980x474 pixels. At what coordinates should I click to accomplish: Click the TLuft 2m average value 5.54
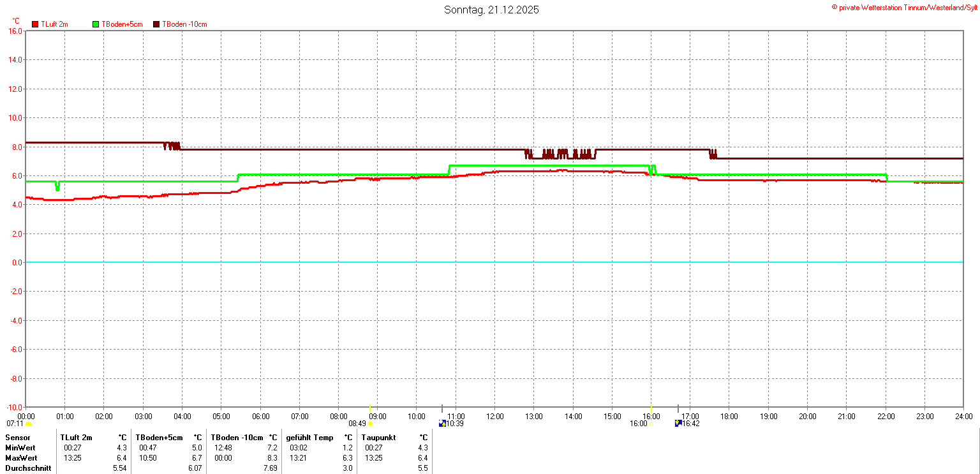click(120, 468)
